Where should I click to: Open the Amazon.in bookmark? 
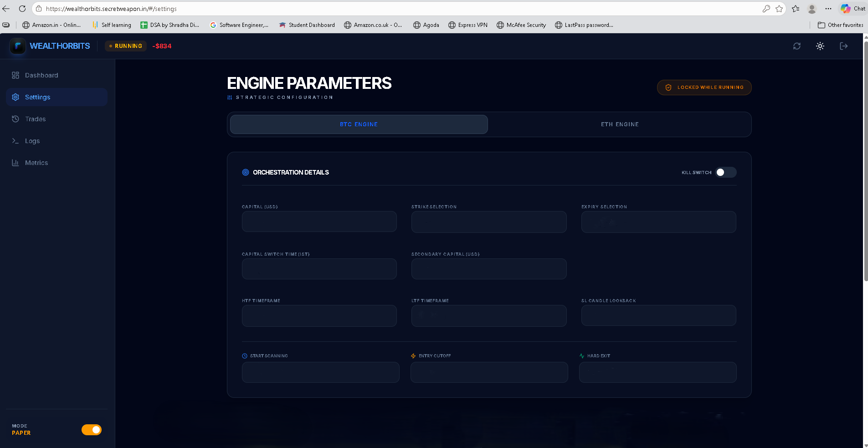(51, 25)
